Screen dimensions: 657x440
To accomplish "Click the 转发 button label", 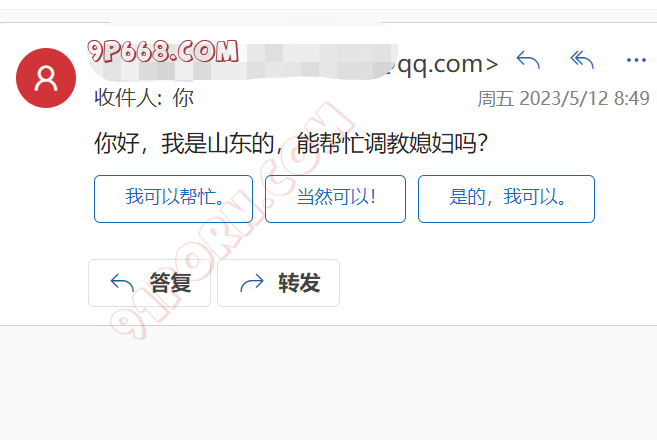I will click(x=299, y=283).
